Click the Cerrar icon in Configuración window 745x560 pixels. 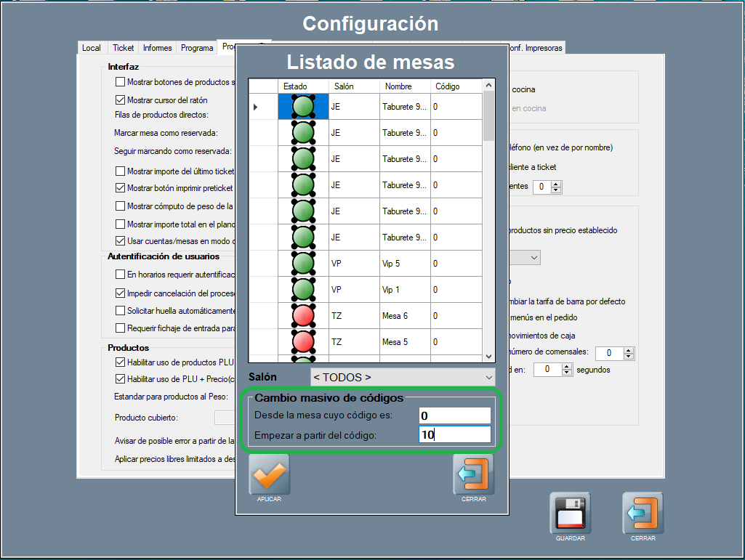coord(643,513)
